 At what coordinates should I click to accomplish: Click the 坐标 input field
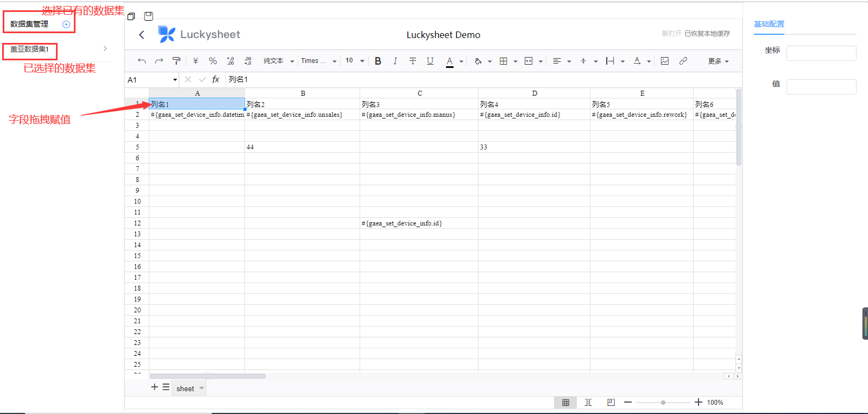[821, 53]
